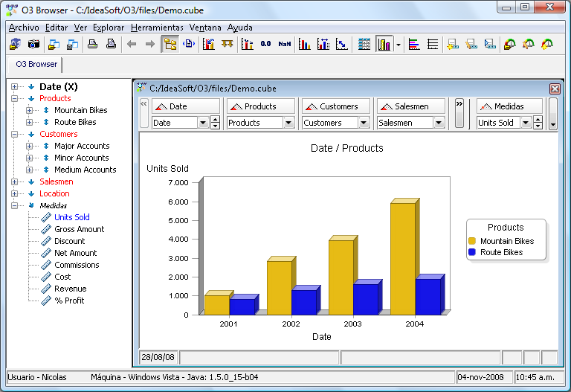Click the table grid view icon
Image resolution: width=571 pixels, height=392 pixels.
[x=364, y=44]
